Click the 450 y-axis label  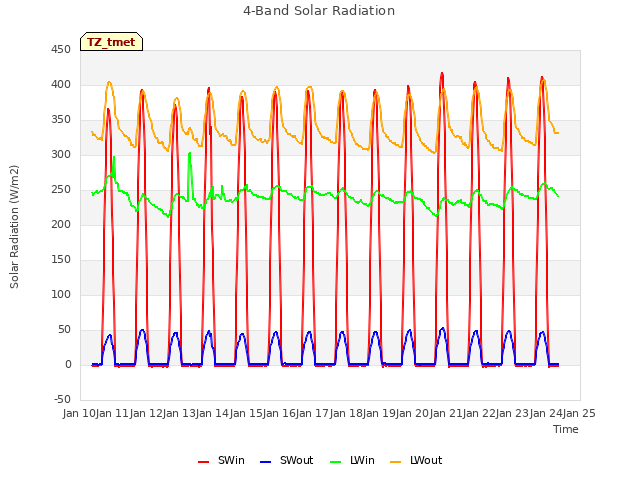point(61,50)
